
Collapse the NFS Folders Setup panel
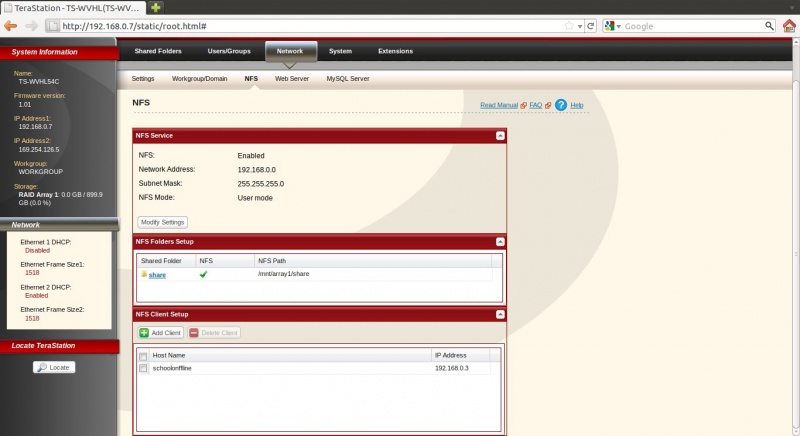click(x=500, y=241)
